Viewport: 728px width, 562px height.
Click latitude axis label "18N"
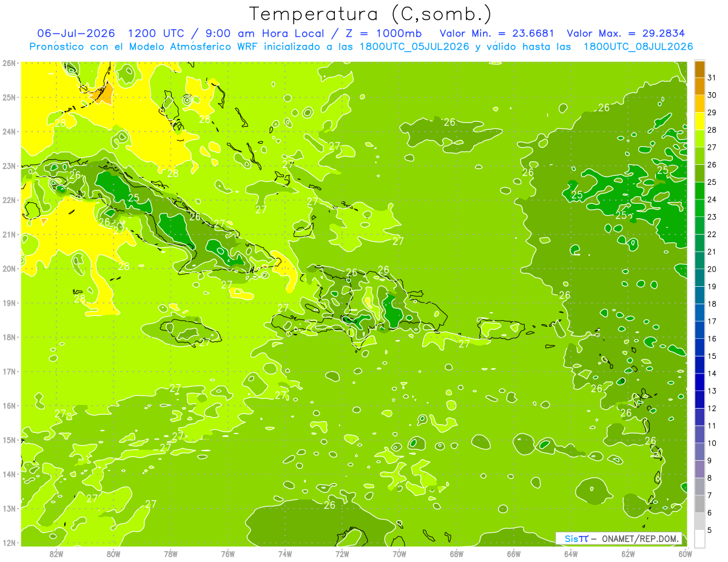click(x=9, y=337)
